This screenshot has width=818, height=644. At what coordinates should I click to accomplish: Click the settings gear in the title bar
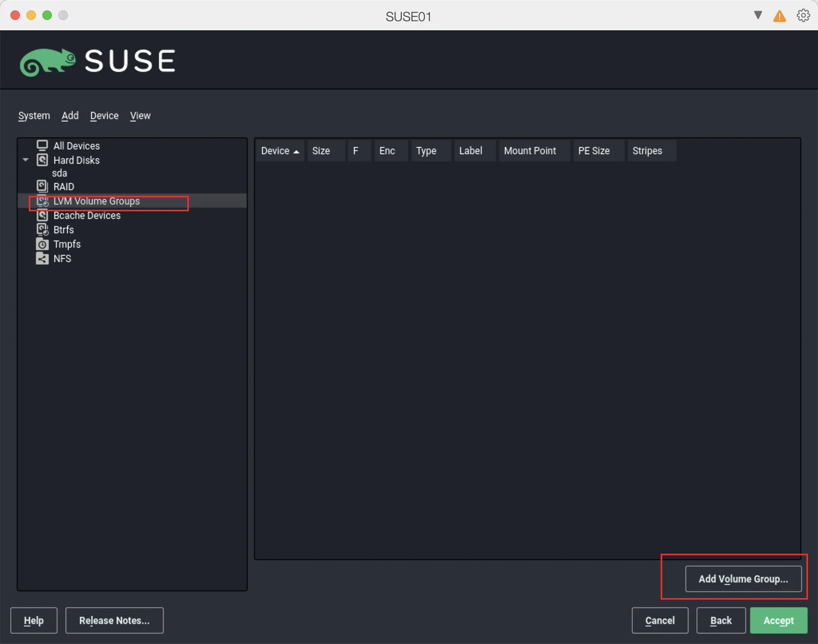point(802,16)
